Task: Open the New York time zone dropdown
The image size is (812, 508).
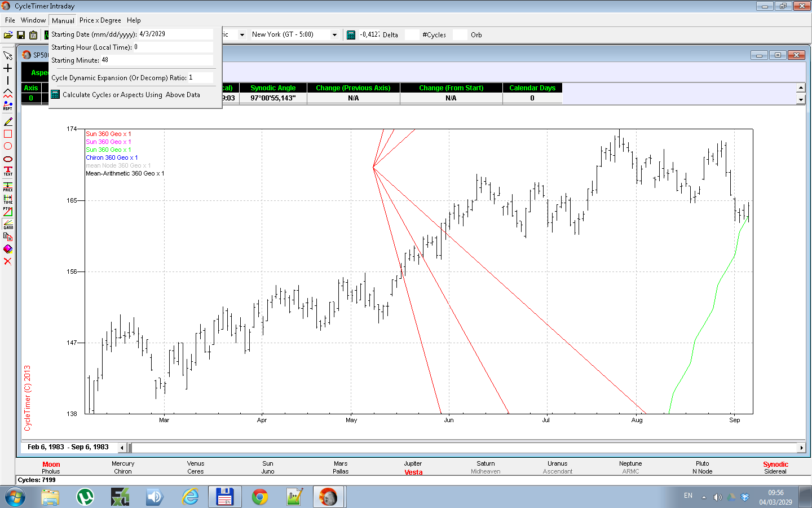Action: (334, 35)
